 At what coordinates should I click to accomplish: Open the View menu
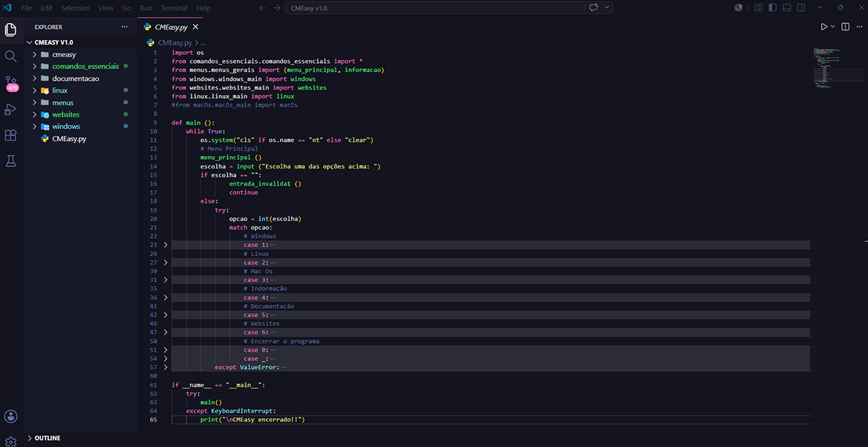click(x=105, y=8)
